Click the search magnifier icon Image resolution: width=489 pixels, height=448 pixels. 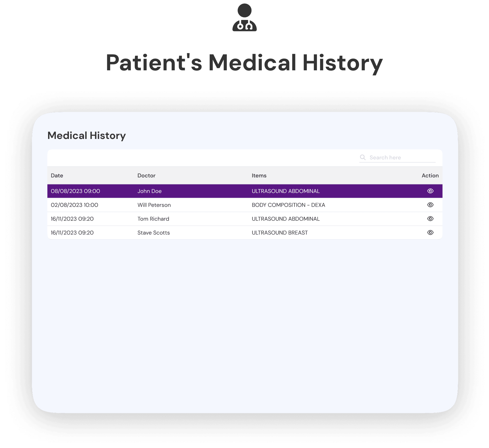(x=363, y=157)
